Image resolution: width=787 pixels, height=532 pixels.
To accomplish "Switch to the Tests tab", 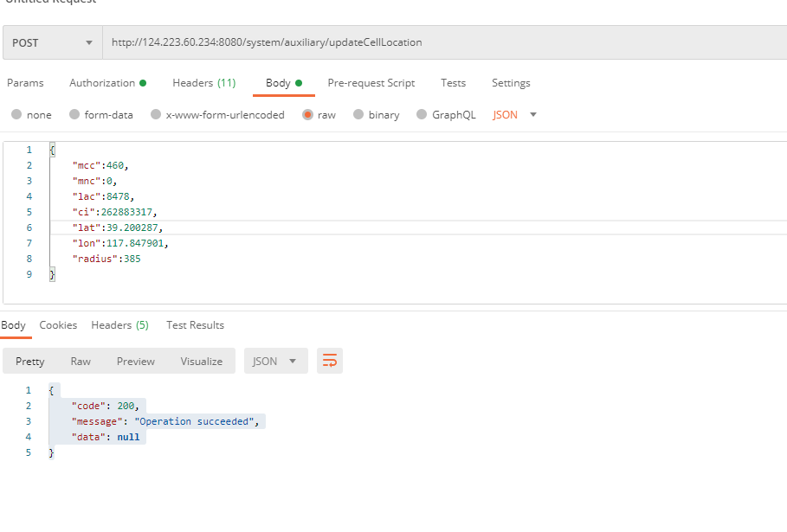I will [x=453, y=83].
